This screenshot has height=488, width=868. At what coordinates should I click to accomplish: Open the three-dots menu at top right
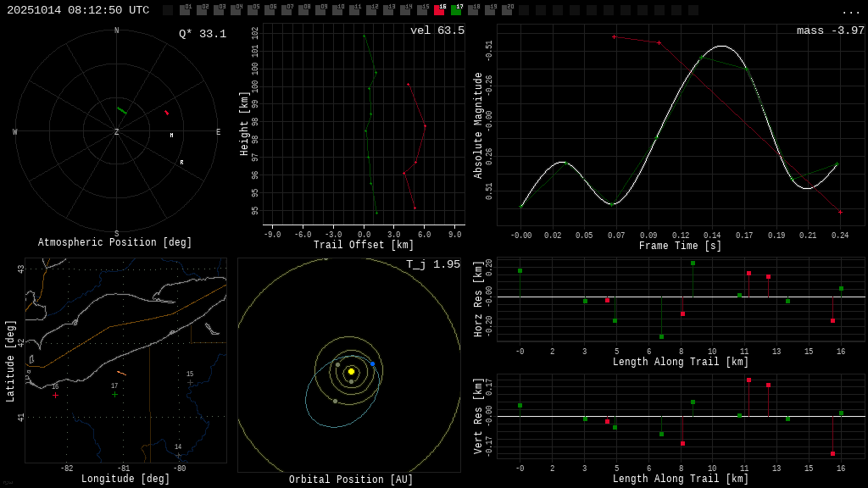pos(850,11)
